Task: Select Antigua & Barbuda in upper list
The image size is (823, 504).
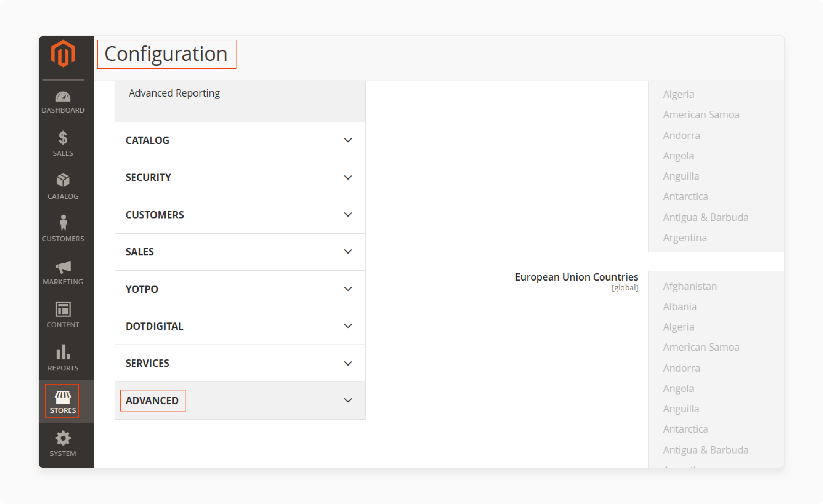Action: click(705, 217)
